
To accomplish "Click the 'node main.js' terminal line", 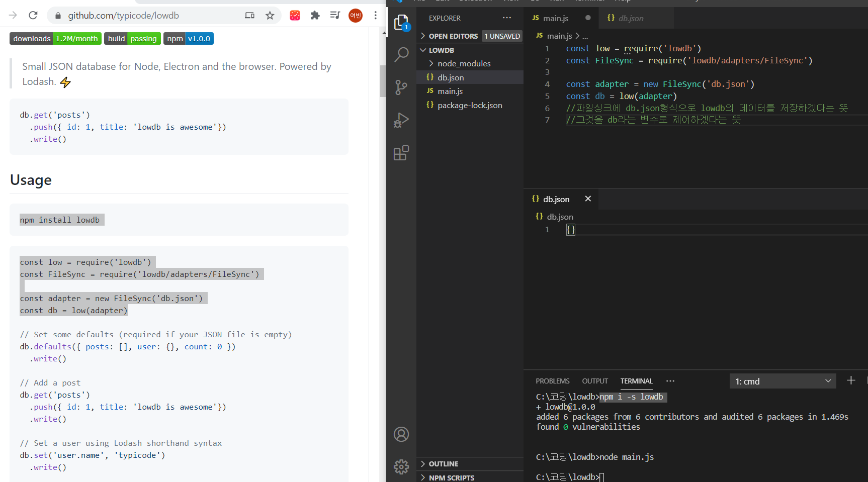I will point(595,457).
